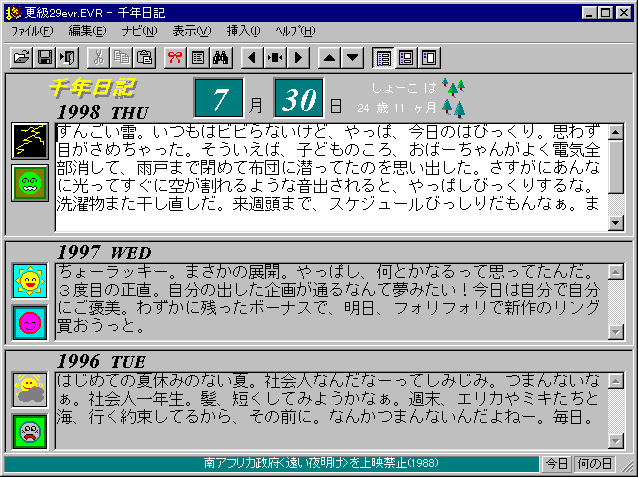
Task: Click the 1997 diary scrollbar up arrow
Action: click(x=616, y=272)
